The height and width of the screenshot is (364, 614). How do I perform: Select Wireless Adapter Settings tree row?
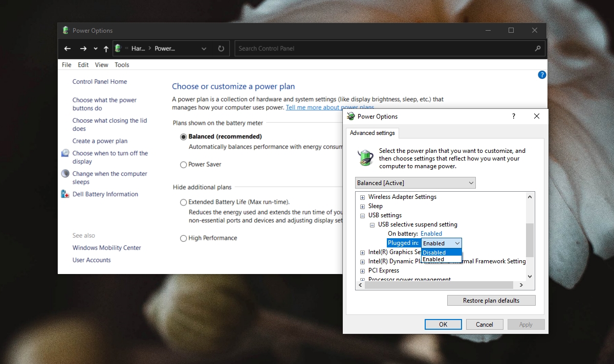[402, 197]
